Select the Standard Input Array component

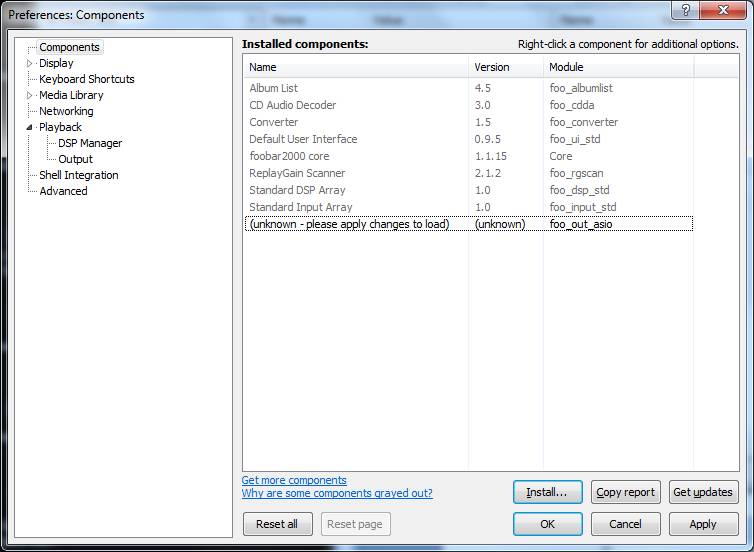469,207
